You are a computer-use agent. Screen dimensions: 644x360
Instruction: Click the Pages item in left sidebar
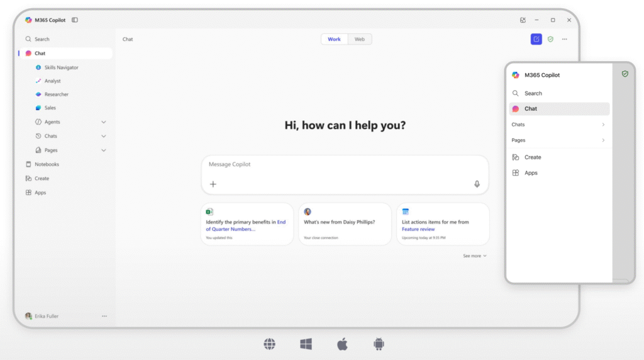click(50, 150)
